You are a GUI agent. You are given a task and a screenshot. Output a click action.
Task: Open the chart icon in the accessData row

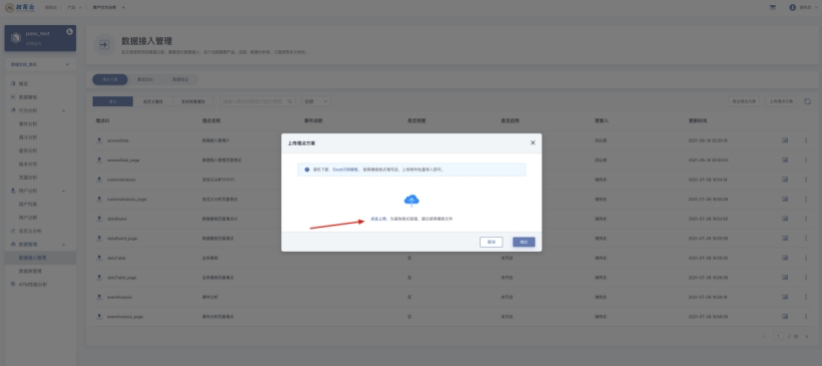pyautogui.click(x=785, y=141)
